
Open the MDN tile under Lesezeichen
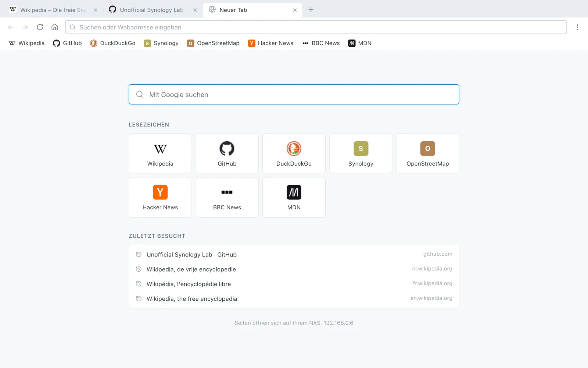[294, 197]
